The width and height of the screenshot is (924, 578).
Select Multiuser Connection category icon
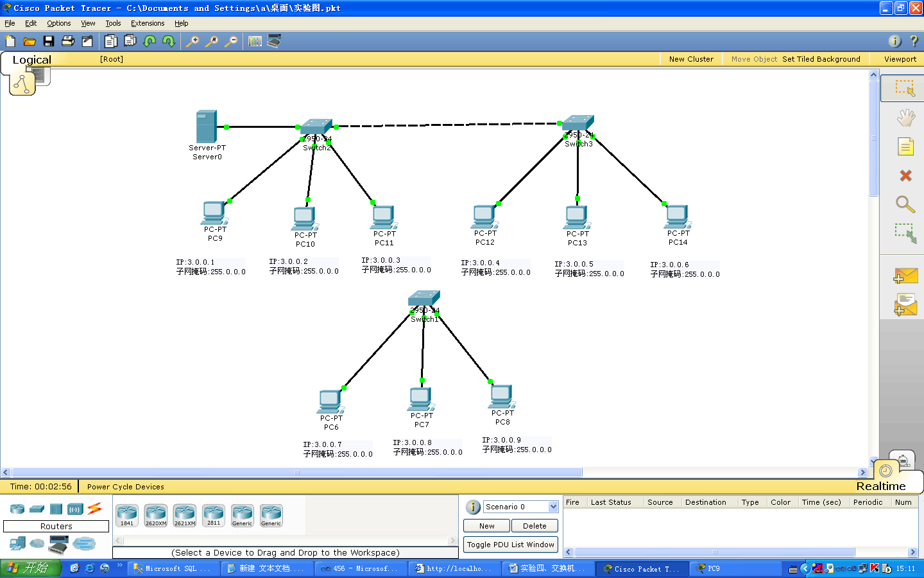pyautogui.click(x=84, y=544)
